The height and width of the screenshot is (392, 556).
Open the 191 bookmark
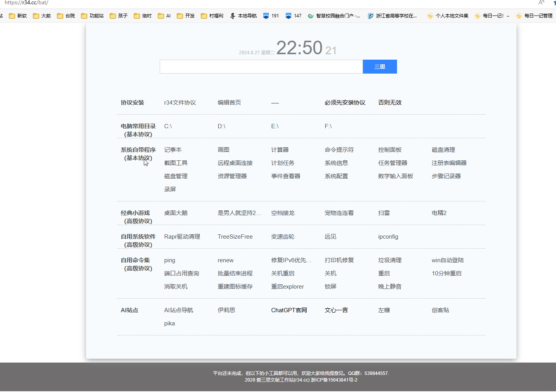(x=271, y=16)
